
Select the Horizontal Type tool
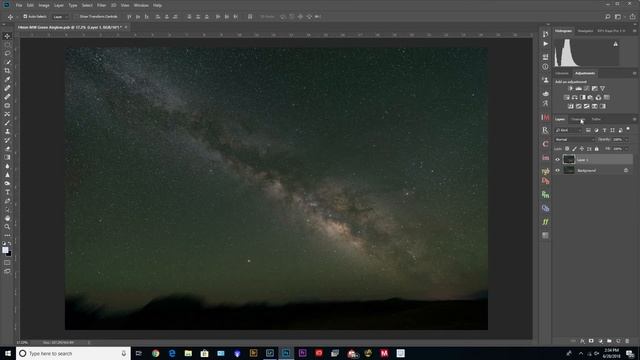(x=7, y=192)
